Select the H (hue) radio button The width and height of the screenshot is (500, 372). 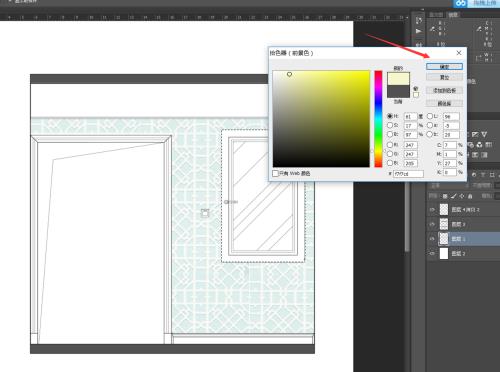click(x=390, y=116)
